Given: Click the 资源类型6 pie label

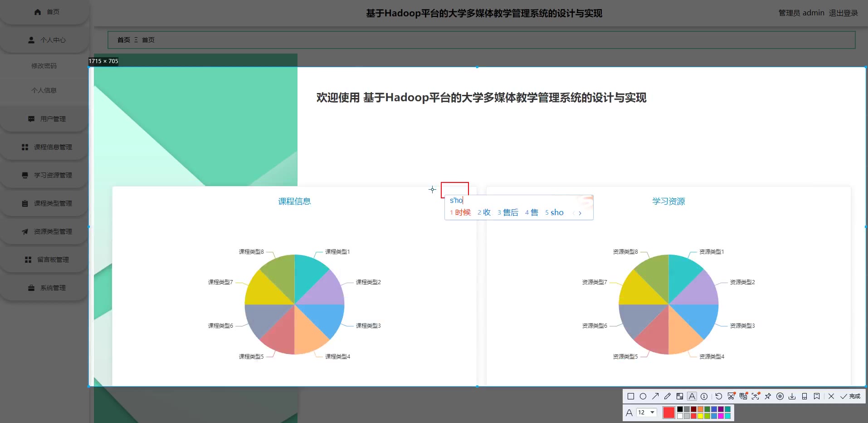Looking at the screenshot, I should click(x=595, y=325).
